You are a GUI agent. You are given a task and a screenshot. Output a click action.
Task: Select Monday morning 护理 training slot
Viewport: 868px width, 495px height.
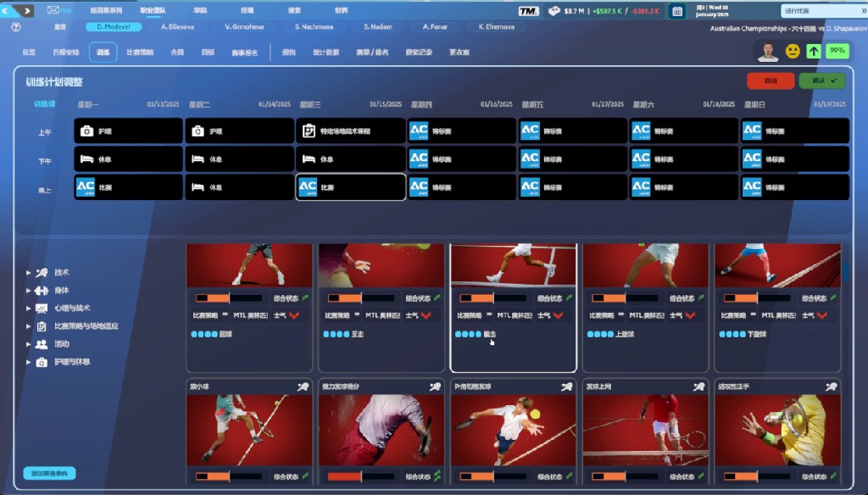pyautogui.click(x=129, y=131)
